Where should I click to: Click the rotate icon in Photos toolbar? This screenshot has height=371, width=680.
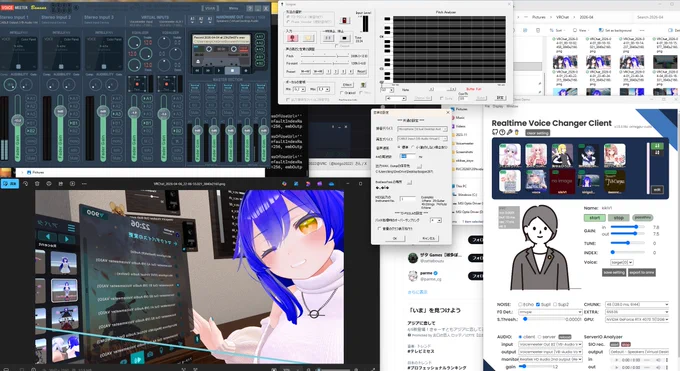26,184
